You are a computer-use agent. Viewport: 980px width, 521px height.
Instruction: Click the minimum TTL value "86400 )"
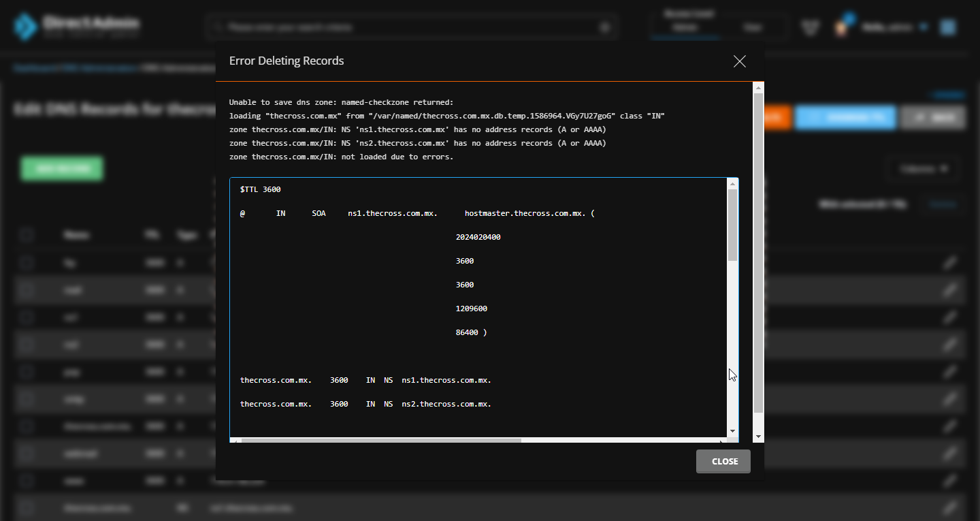pos(472,332)
